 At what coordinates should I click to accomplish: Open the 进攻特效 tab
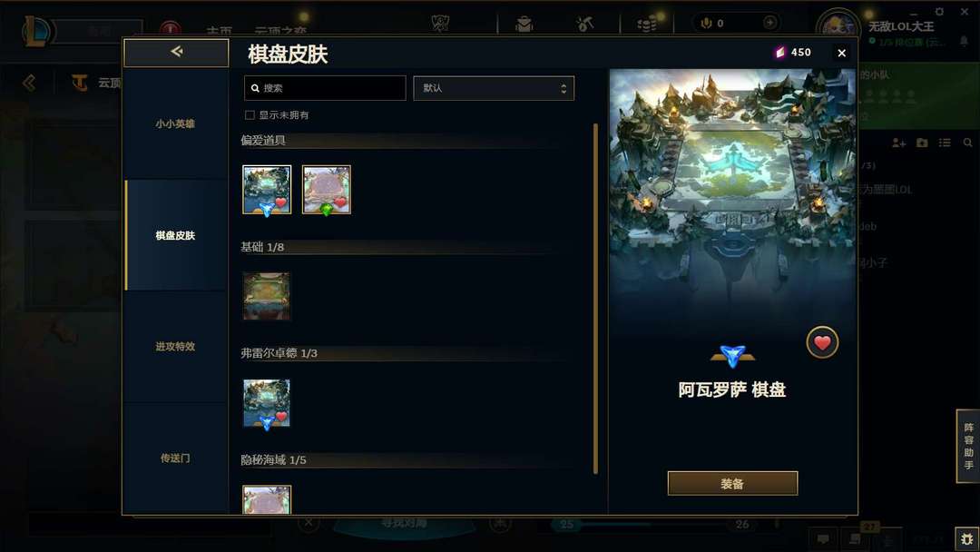176,346
